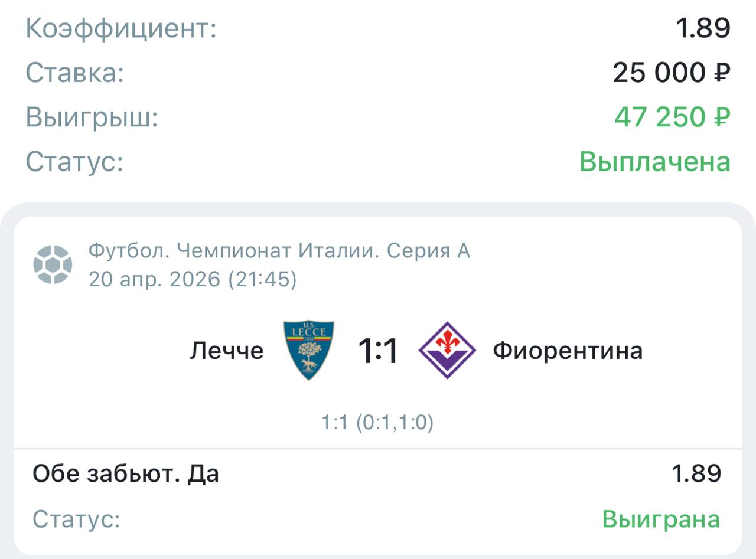Click the Статус label beside Выиграна
Viewport: 756px width, 559px height.
click(x=76, y=519)
